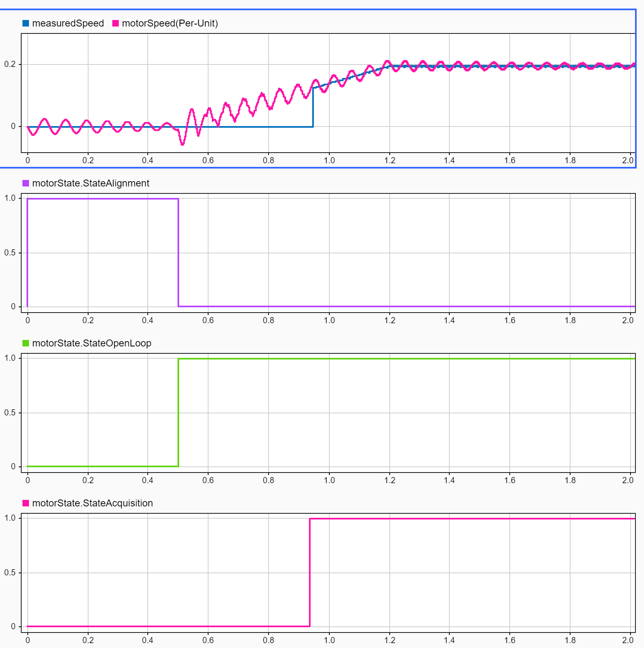
Task: Click the rising edge of the StateAcquisition signal
Action: click(x=310, y=571)
